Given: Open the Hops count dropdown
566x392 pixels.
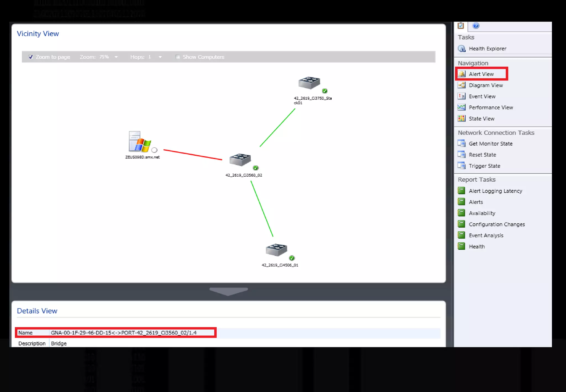Looking at the screenshot, I should (x=160, y=57).
